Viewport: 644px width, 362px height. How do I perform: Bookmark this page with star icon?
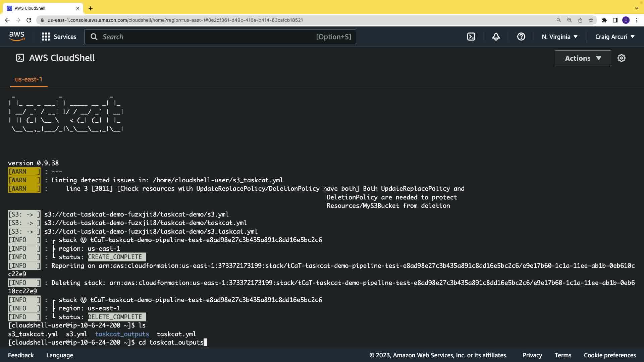[591, 20]
